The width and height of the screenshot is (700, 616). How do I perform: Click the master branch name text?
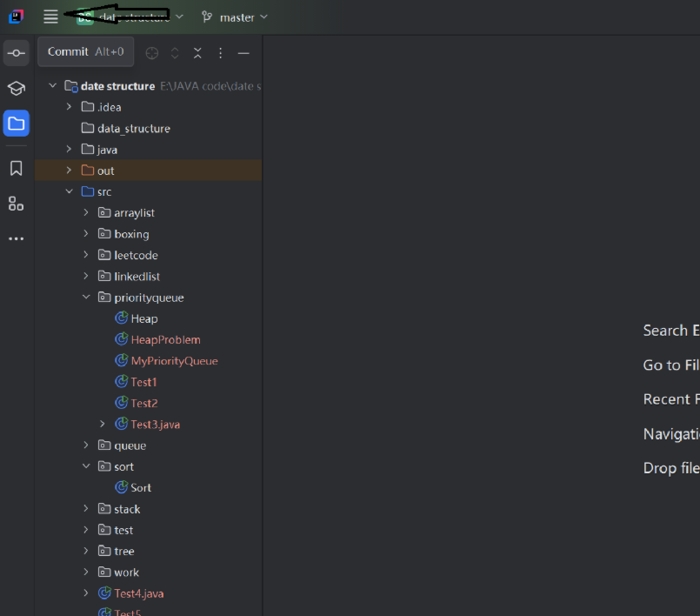point(237,17)
